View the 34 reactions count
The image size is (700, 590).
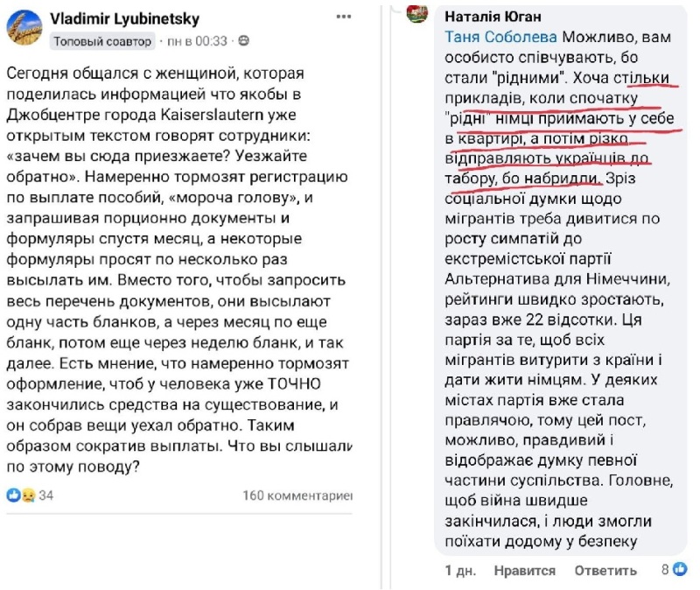pos(46,496)
